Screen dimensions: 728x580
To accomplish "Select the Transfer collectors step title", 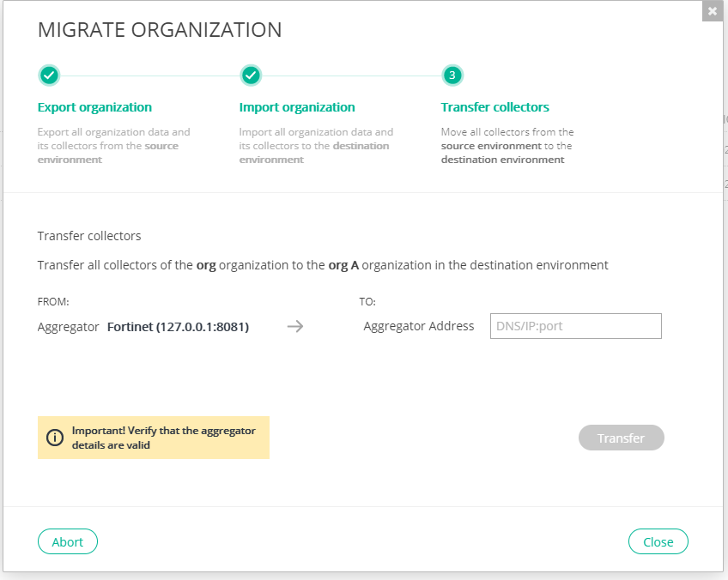I will (x=495, y=107).
